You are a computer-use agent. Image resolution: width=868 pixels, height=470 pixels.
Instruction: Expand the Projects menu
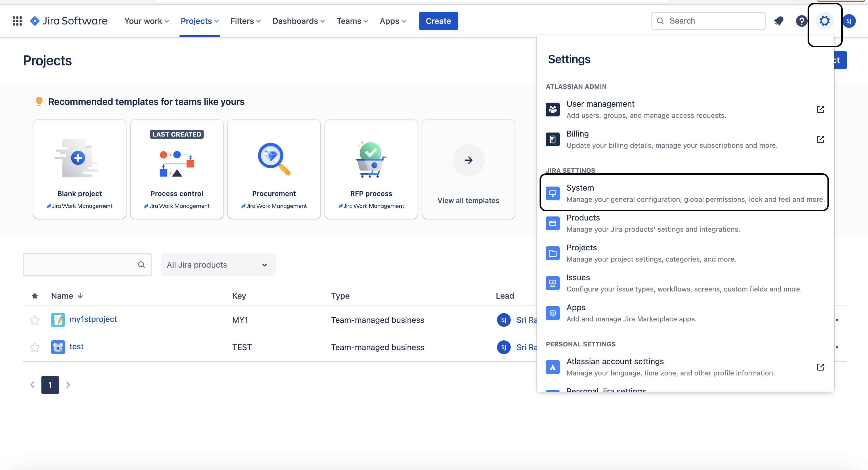200,21
